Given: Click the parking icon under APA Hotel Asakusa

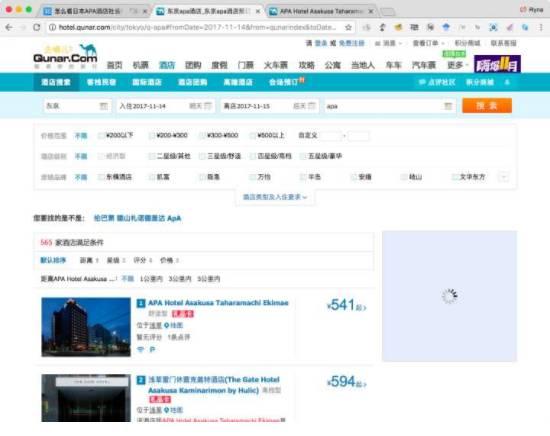Looking at the screenshot, I should point(152,349).
